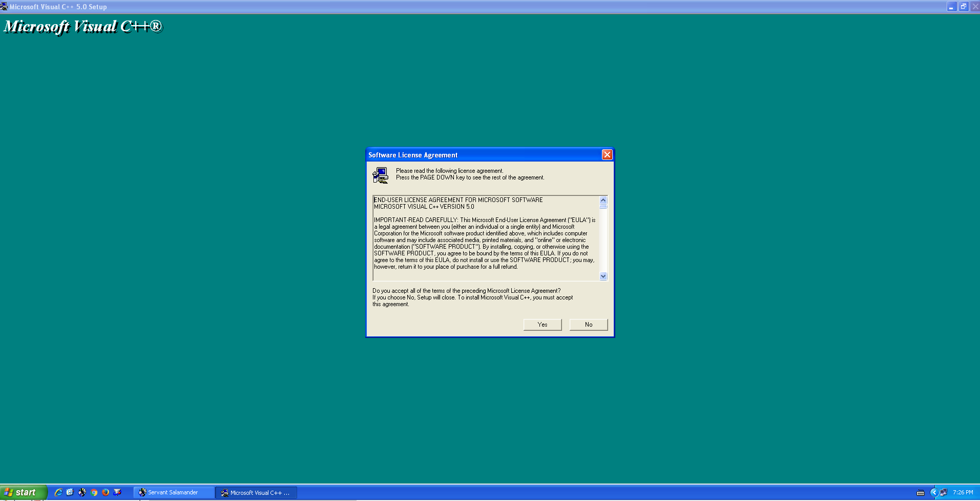
Task: Click the last Quick Launch icon after Firefox
Action: pyautogui.click(x=117, y=492)
